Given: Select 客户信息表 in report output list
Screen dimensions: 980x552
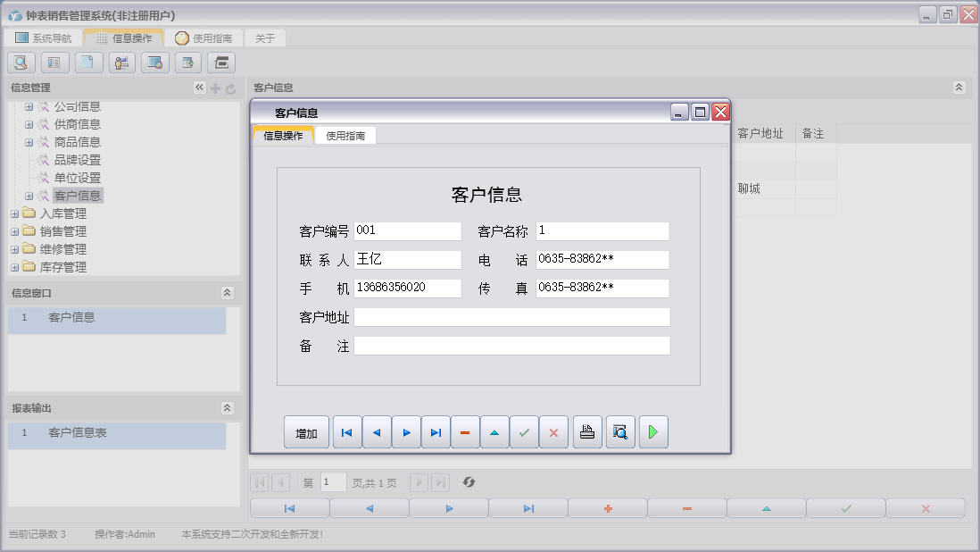Looking at the screenshot, I should pyautogui.click(x=78, y=432).
